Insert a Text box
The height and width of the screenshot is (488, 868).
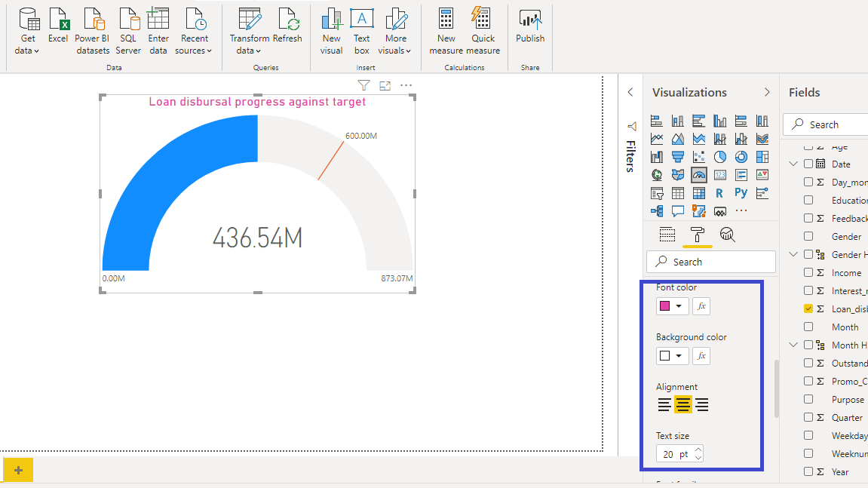click(361, 32)
